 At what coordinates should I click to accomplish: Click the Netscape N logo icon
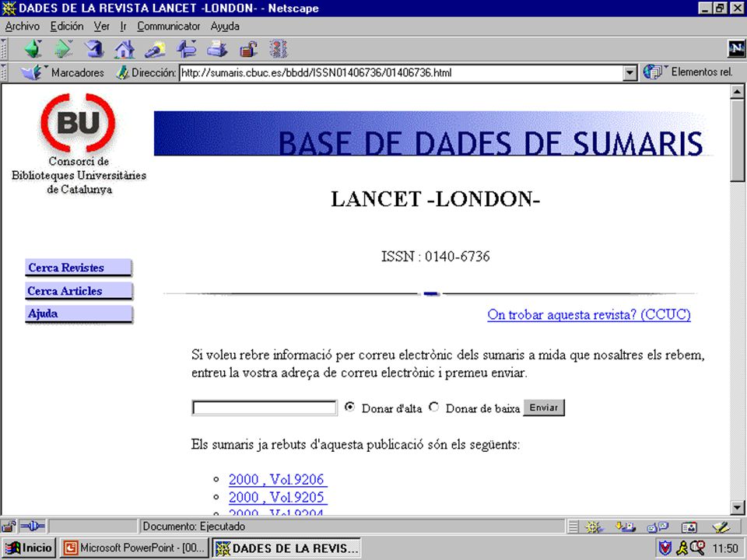click(736, 48)
